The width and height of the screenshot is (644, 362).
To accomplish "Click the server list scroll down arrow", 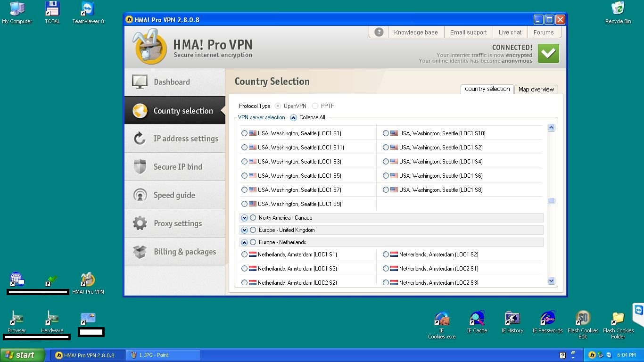I will pos(551,281).
